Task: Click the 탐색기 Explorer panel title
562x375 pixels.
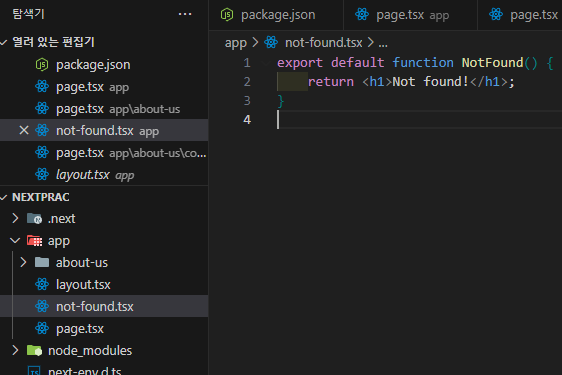Action: coord(28,14)
